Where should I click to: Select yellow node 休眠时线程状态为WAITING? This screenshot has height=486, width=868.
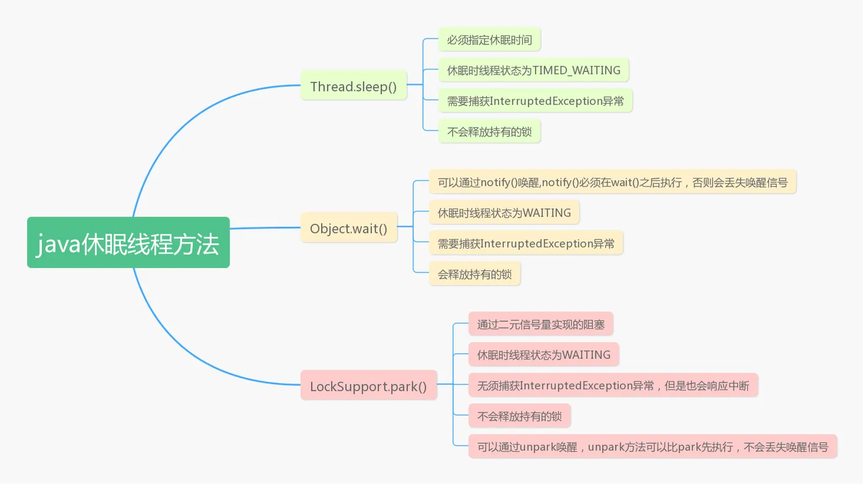pos(504,213)
